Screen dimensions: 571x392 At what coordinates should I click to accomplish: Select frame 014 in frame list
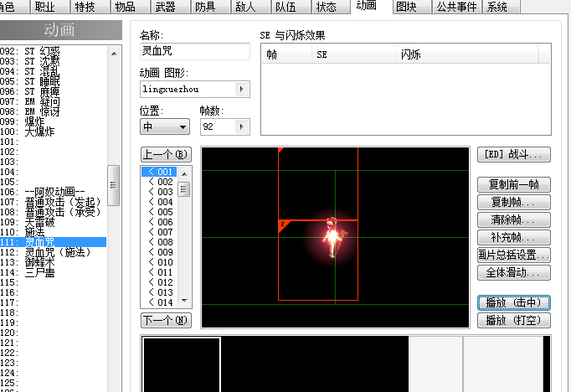(x=159, y=302)
